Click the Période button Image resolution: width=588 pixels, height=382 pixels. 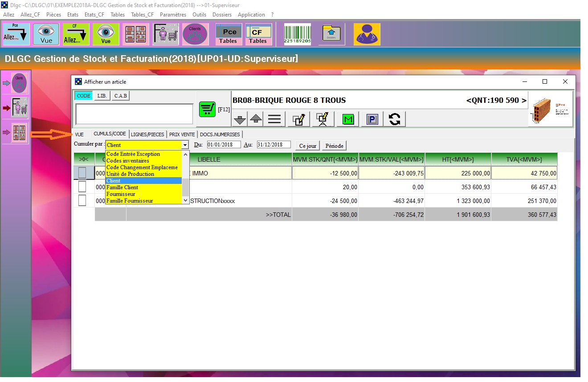334,146
